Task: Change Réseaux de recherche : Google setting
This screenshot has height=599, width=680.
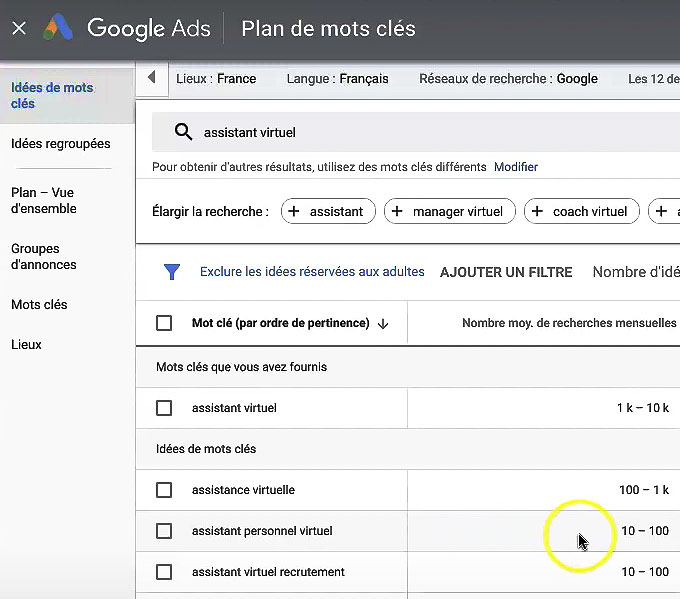Action: (x=508, y=79)
